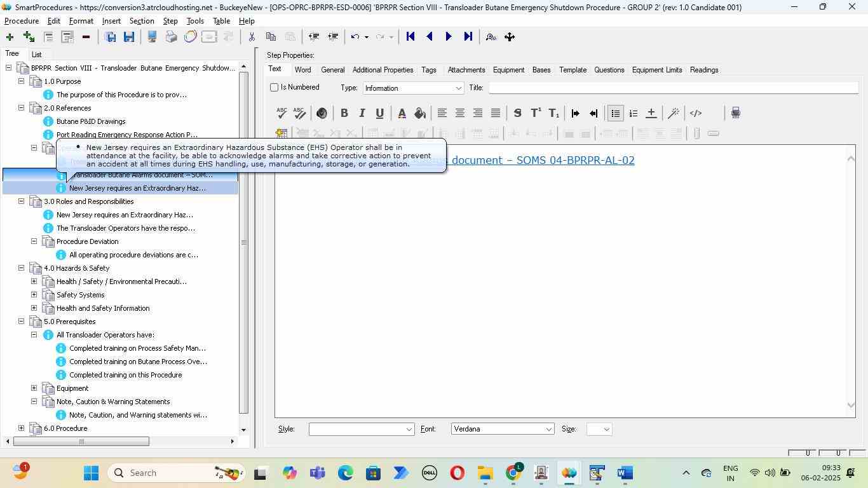Screen dimensions: 868x488
Task: Click the font color A icon
Action: (402, 113)
